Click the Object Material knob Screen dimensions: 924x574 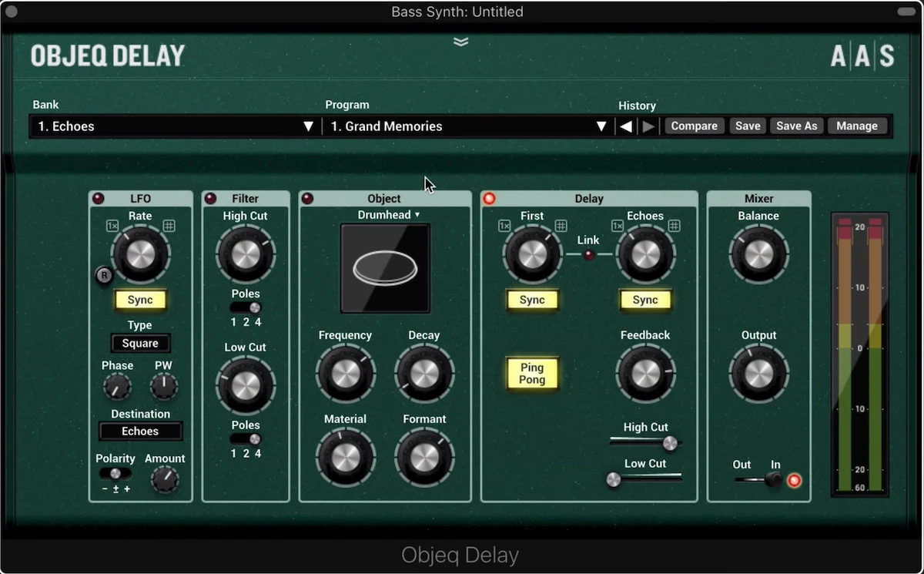point(345,458)
